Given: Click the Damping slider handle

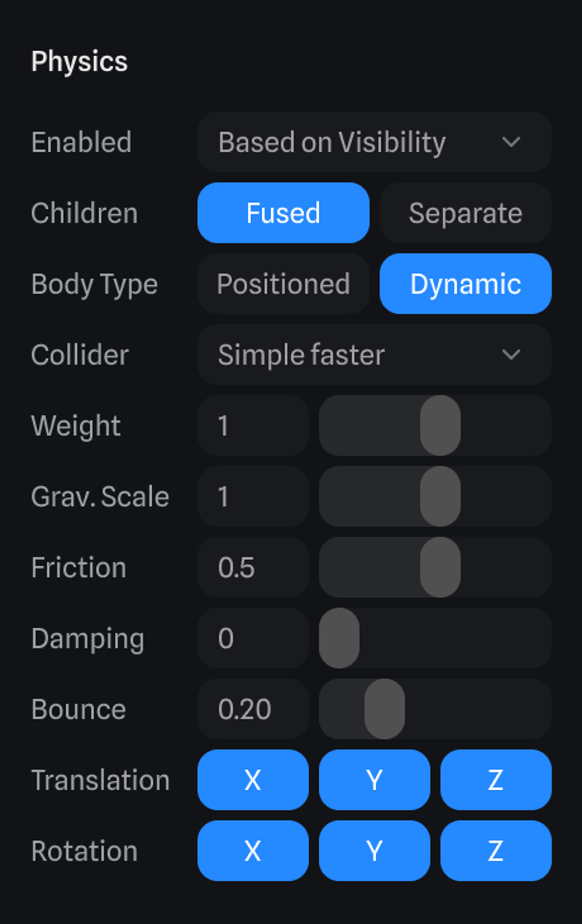Looking at the screenshot, I should click(339, 638).
